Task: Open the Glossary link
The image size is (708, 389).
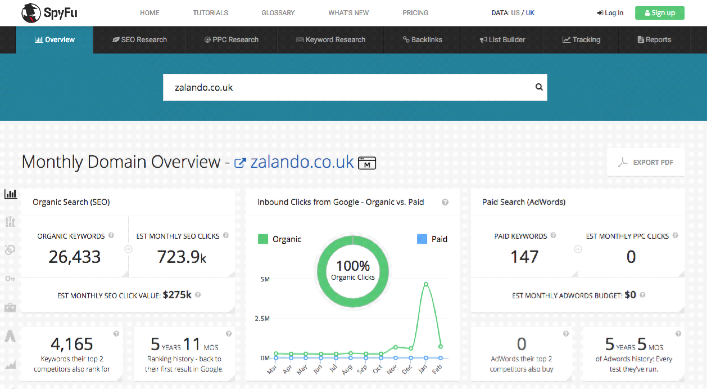Action: coord(278,13)
